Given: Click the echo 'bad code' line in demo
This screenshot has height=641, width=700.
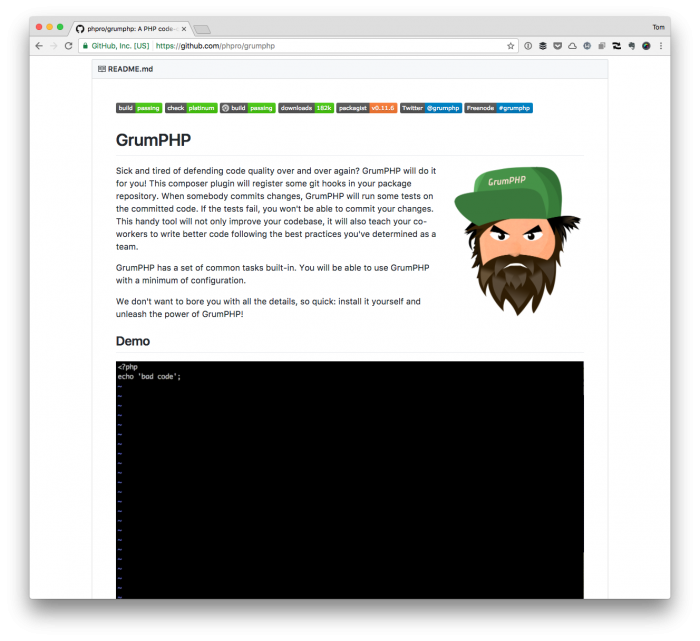Looking at the screenshot, I should pyautogui.click(x=149, y=377).
